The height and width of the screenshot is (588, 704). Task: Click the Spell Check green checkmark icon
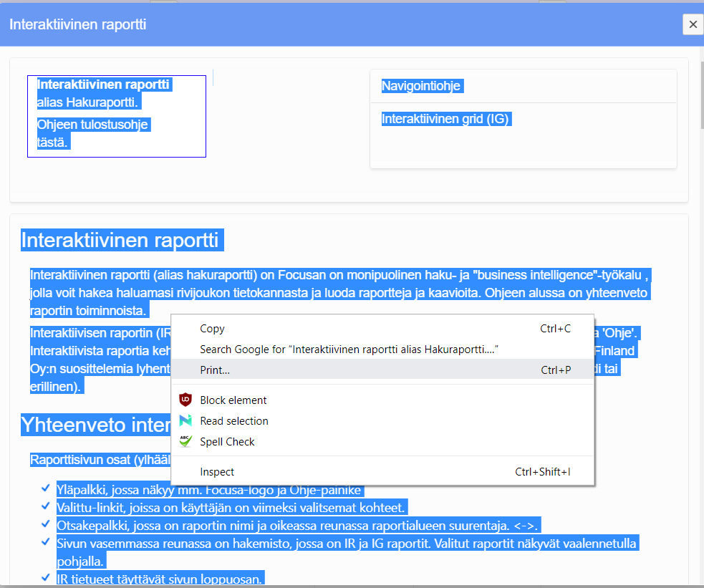coord(185,442)
